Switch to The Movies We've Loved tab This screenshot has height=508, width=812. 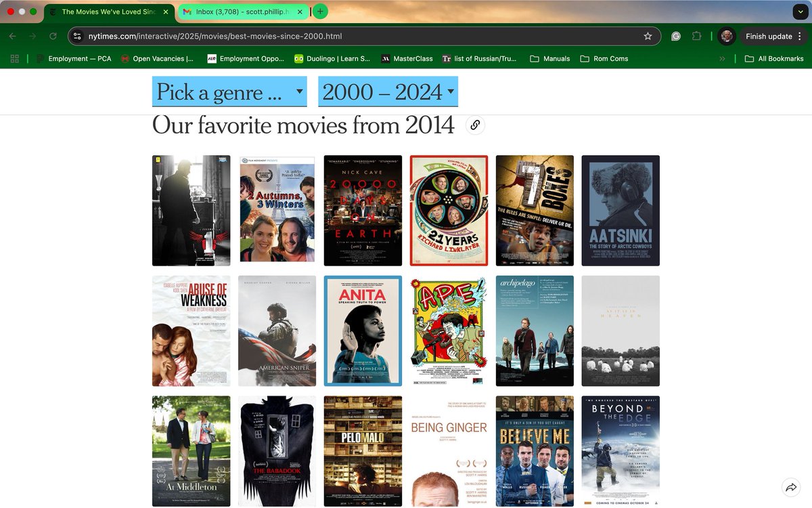click(108, 12)
